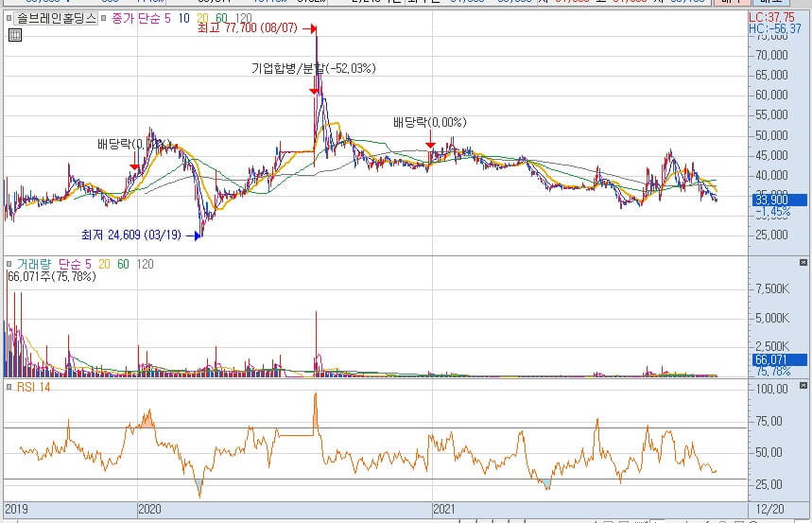Click the 2021 label on time axis
Screen dimensions: 812x523
[x=444, y=509]
